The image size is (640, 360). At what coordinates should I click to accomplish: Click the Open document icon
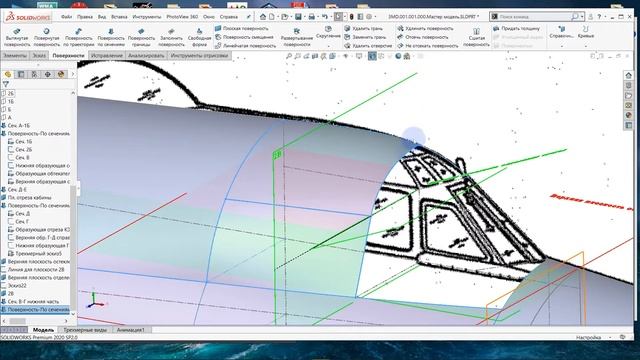click(x=284, y=17)
